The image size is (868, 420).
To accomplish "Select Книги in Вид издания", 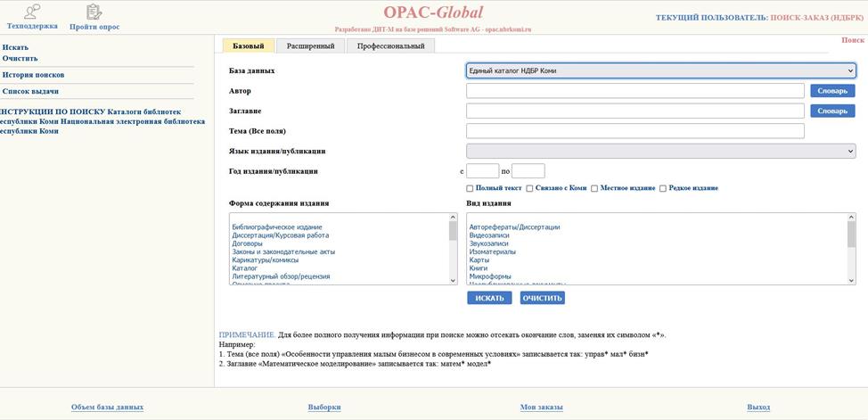I will point(479,268).
